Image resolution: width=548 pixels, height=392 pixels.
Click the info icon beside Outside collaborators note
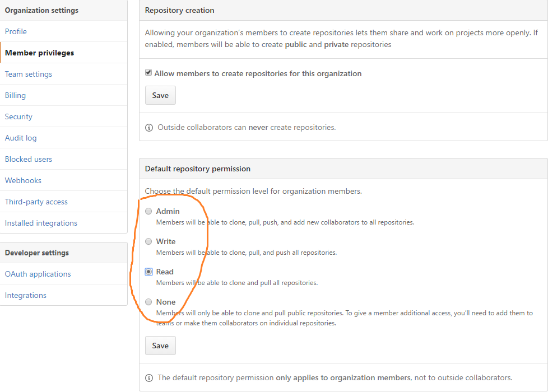149,128
